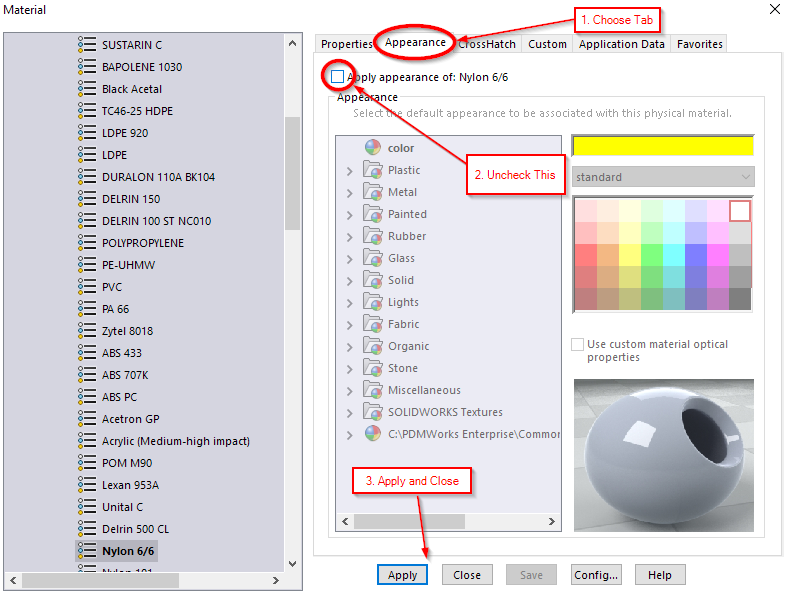Select DELRIN 150 in the material list
The width and height of the screenshot is (790, 592).
(131, 199)
